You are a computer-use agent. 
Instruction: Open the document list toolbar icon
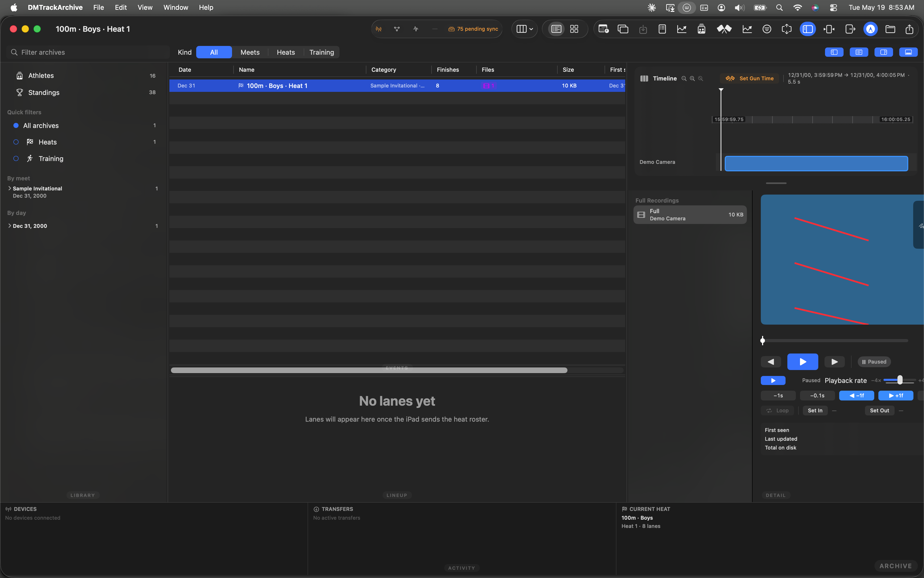coord(663,29)
